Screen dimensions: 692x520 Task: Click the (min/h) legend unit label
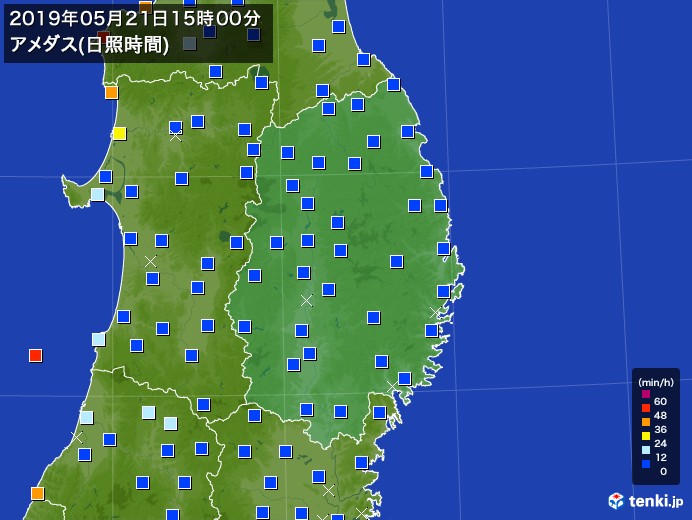tap(656, 382)
